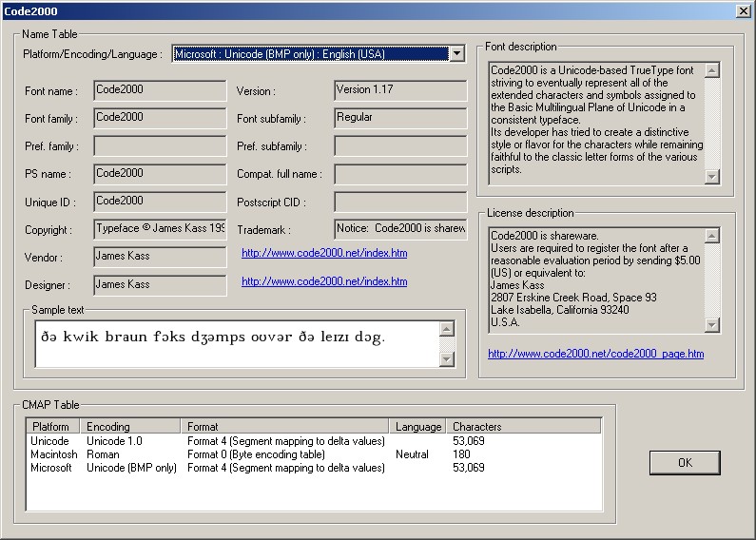Sort by the Encoding column header
This screenshot has height=540, width=756.
[130, 426]
